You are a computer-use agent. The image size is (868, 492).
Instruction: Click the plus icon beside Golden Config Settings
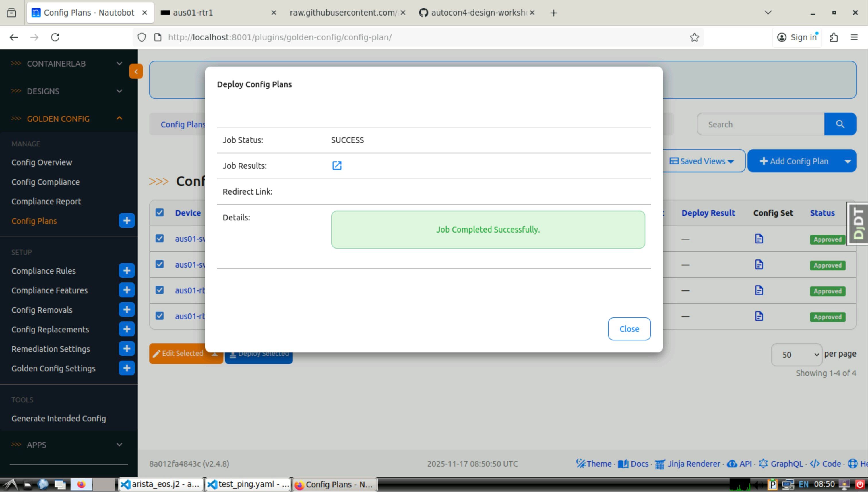point(127,368)
